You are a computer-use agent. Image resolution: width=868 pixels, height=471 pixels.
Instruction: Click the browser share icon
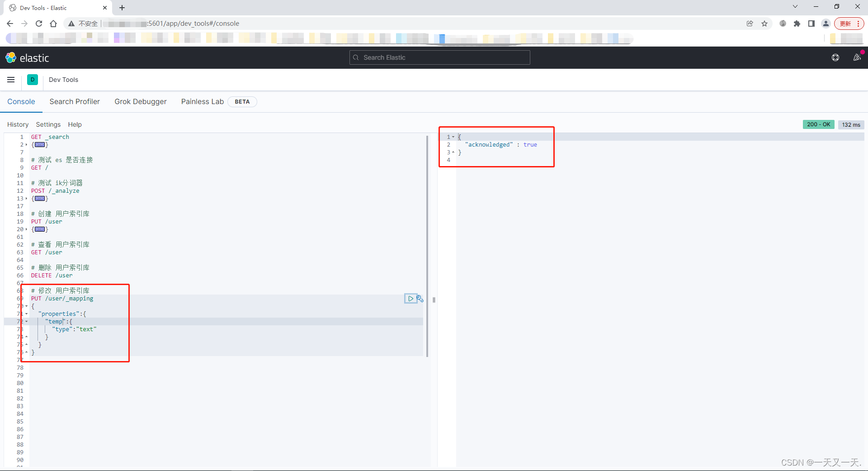(x=750, y=23)
